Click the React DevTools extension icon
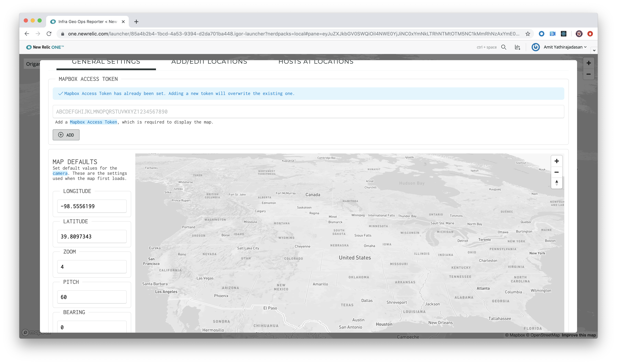 pyautogui.click(x=563, y=34)
